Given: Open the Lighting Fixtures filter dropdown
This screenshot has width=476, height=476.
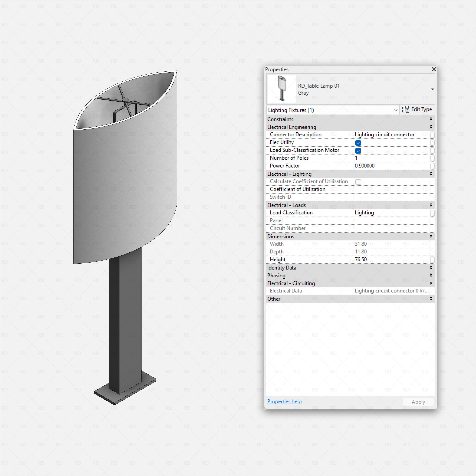Looking at the screenshot, I should point(395,110).
